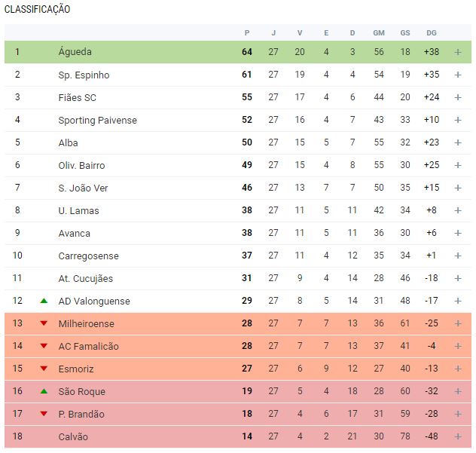Click the red down arrow beside AC Famalicão
The height and width of the screenshot is (453, 476).
point(44,346)
